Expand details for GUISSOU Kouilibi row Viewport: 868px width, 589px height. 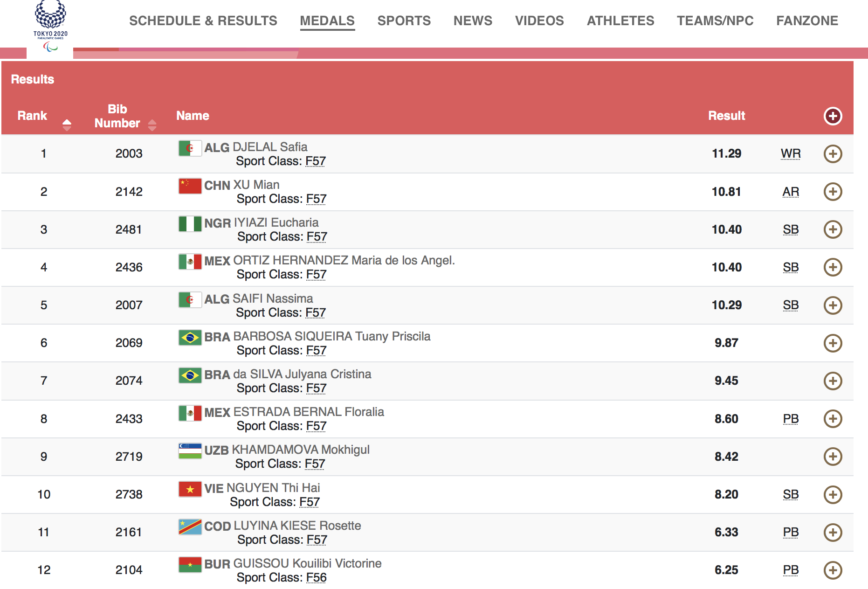[x=833, y=570]
